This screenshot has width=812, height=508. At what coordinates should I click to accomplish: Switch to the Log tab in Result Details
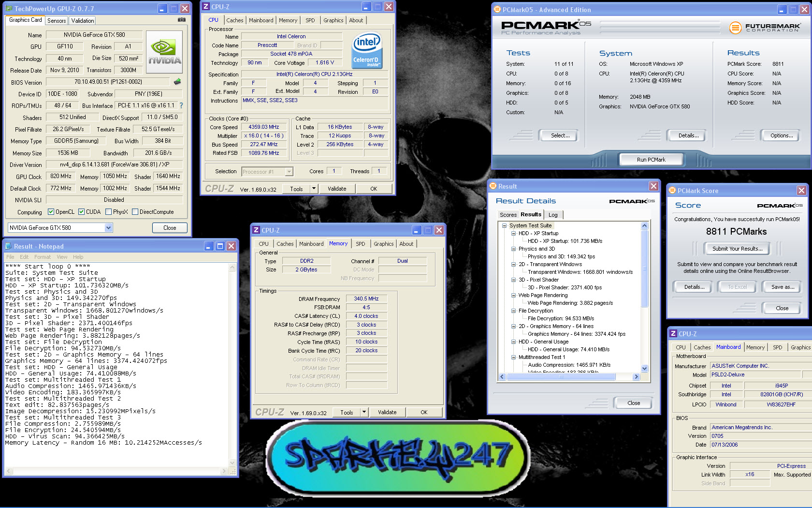[x=553, y=215]
